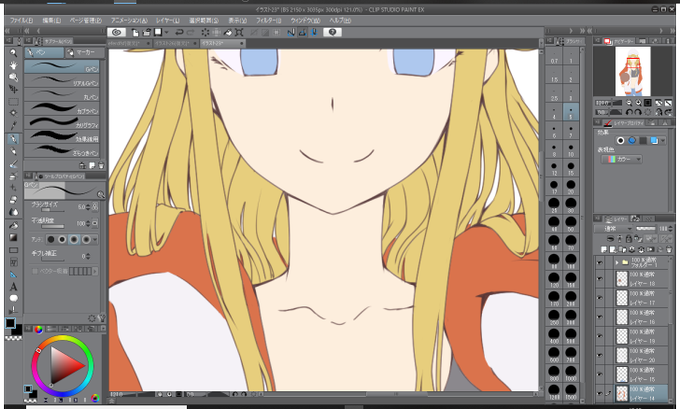This screenshot has height=409, width=680.
Task: Click the help question mark icon
Action: (332, 32)
